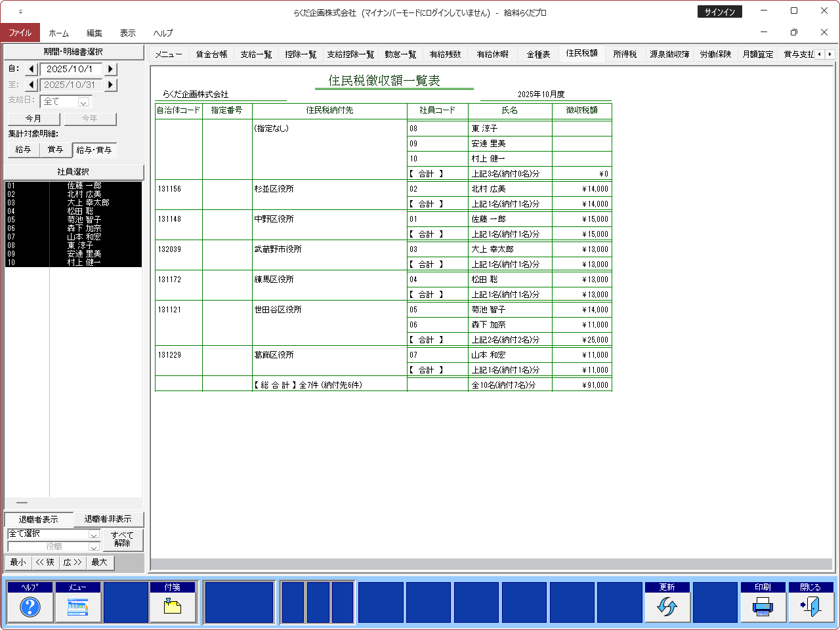
Task: Click the Menu icon in bottom toolbar
Action: click(77, 607)
